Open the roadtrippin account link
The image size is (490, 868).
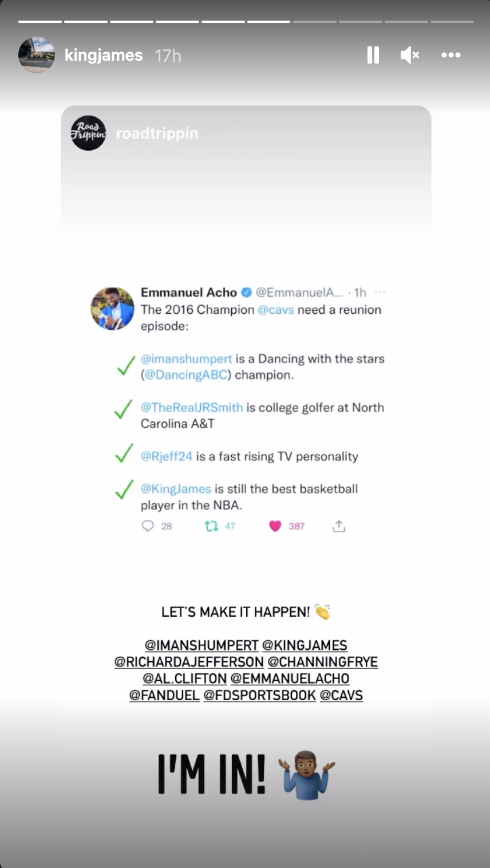pos(157,133)
